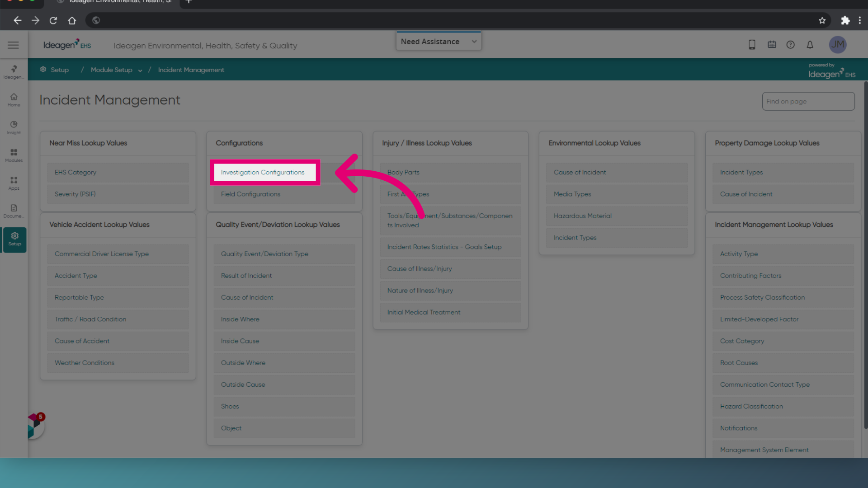Screen dimensions: 868x488
Task: Open browser home icon
Action: click(x=71, y=20)
